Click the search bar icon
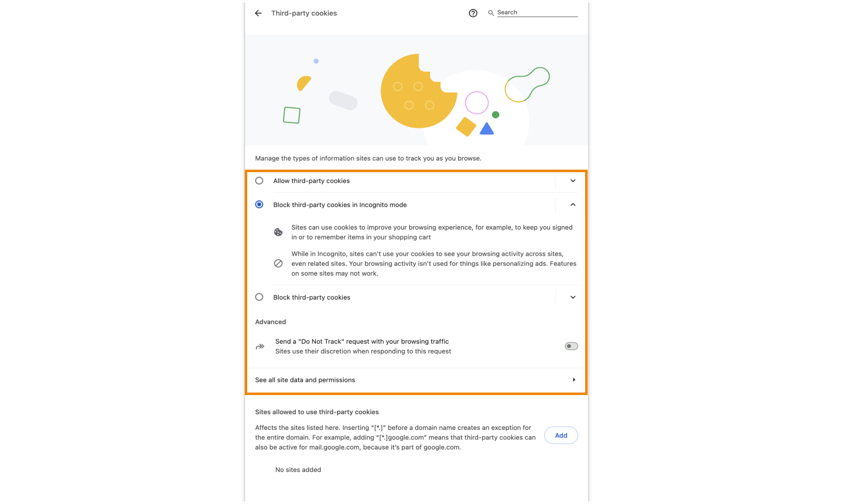Viewport: 859px width, 504px height. pyautogui.click(x=491, y=12)
